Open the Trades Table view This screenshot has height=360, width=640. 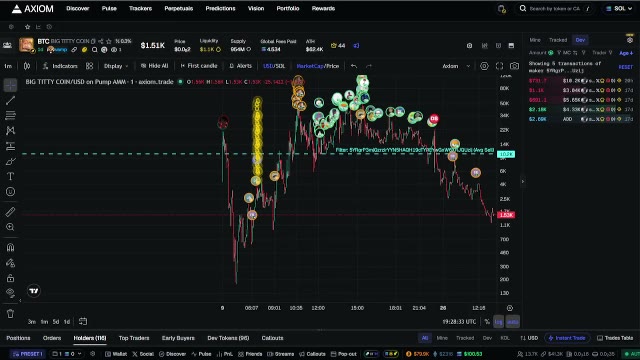click(614, 338)
